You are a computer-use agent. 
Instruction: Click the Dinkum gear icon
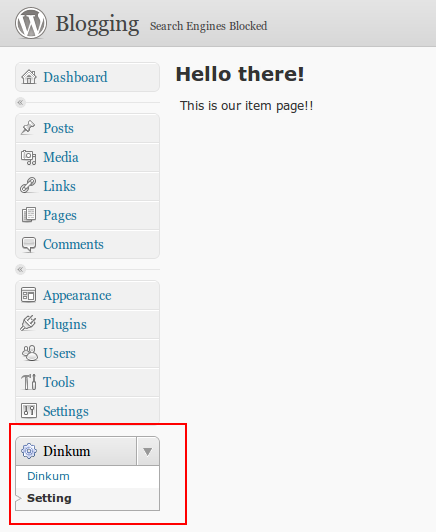pyautogui.click(x=29, y=451)
